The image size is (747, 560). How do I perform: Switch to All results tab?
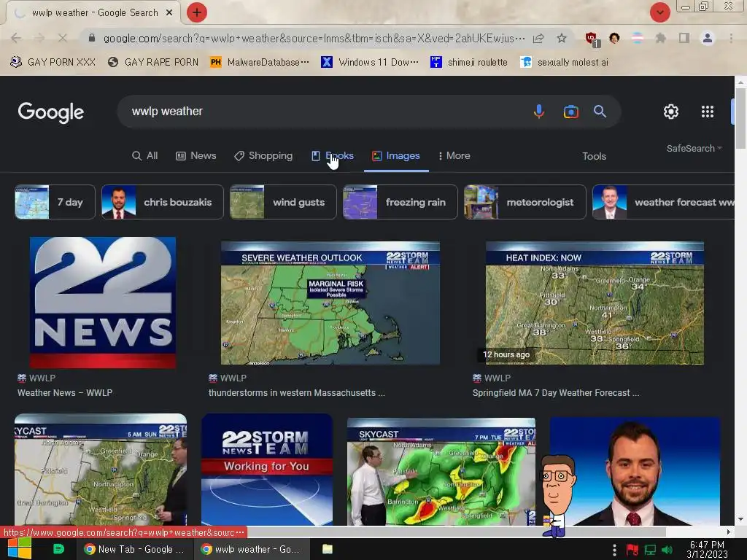(145, 156)
